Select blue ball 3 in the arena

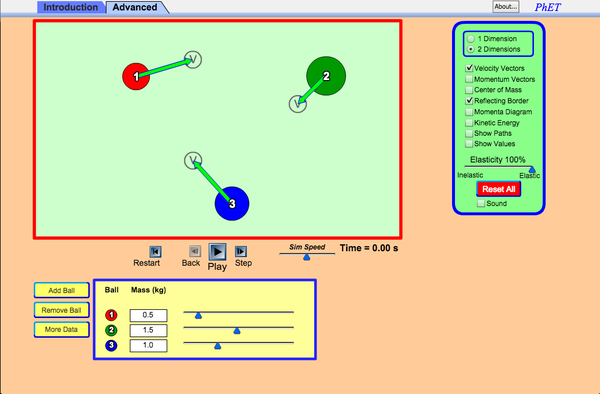coord(232,204)
